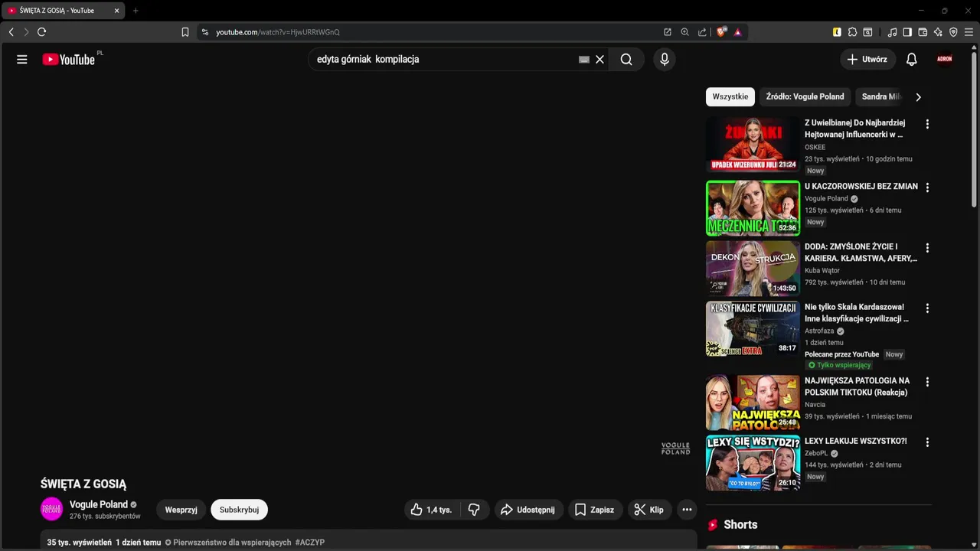Go back in browser
This screenshot has height=551, width=980.
click(11, 32)
